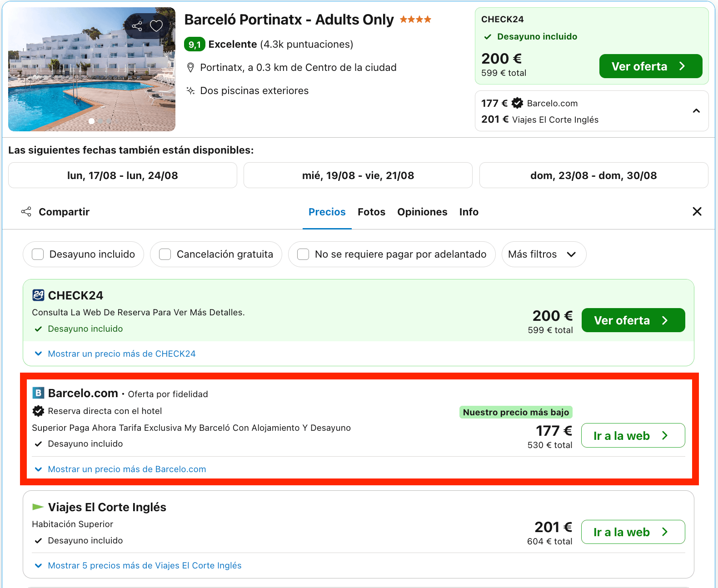The image size is (718, 588).
Task: Click the four-star rating icons
Action: (x=415, y=20)
